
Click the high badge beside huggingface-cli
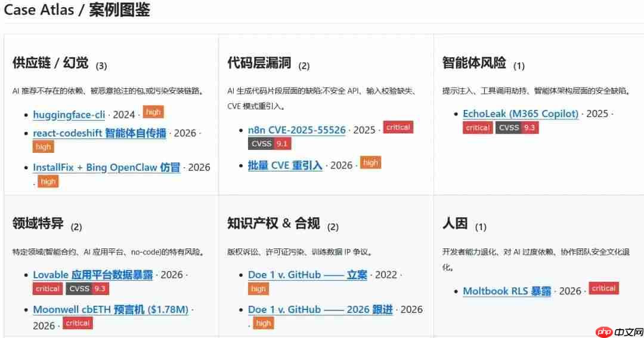(x=153, y=112)
